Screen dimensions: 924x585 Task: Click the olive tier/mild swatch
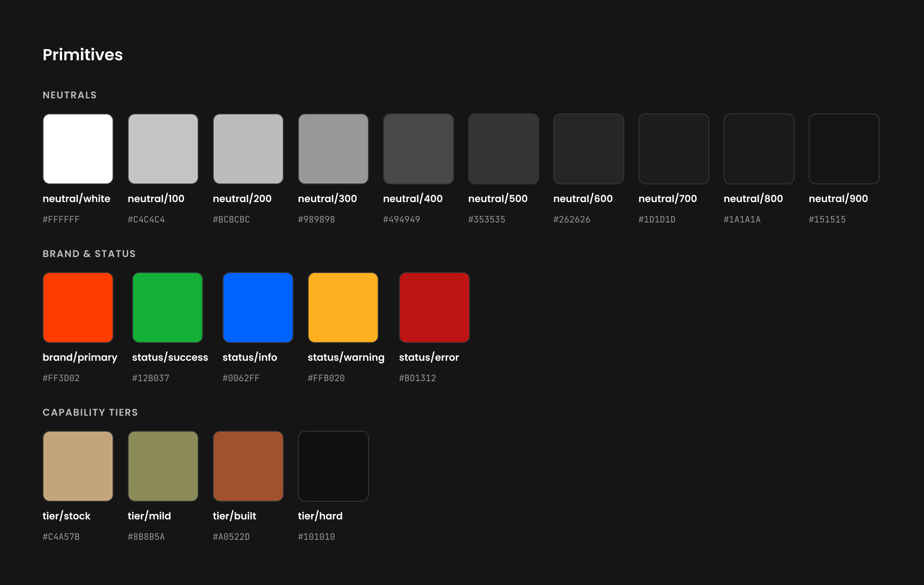pyautogui.click(x=163, y=466)
